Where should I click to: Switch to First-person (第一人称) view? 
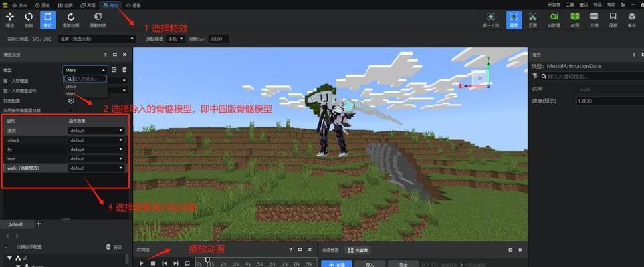[x=490, y=19]
